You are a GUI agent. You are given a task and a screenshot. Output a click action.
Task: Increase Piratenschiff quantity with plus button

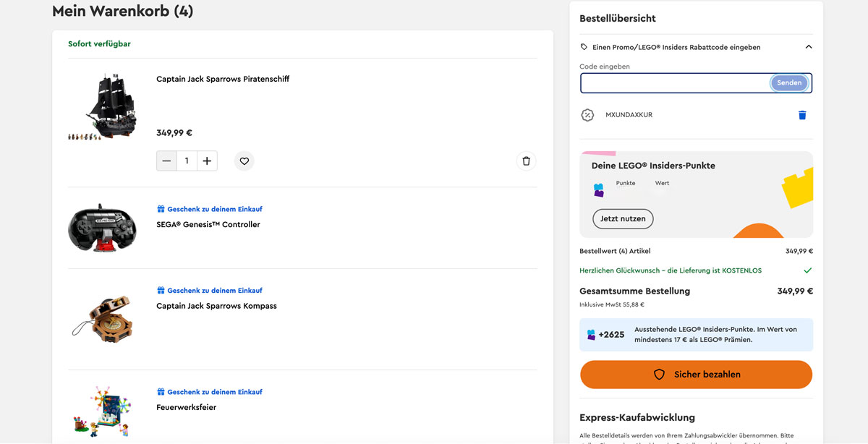point(207,161)
